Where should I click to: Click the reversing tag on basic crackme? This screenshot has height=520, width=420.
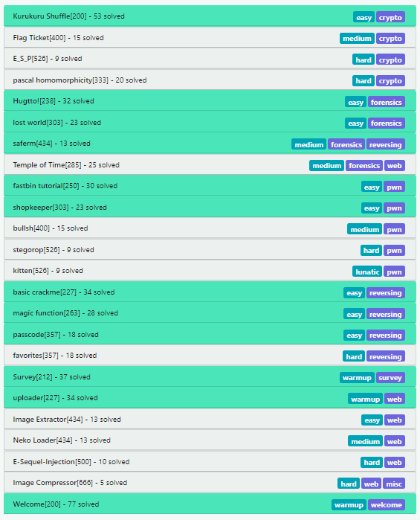pos(386,293)
